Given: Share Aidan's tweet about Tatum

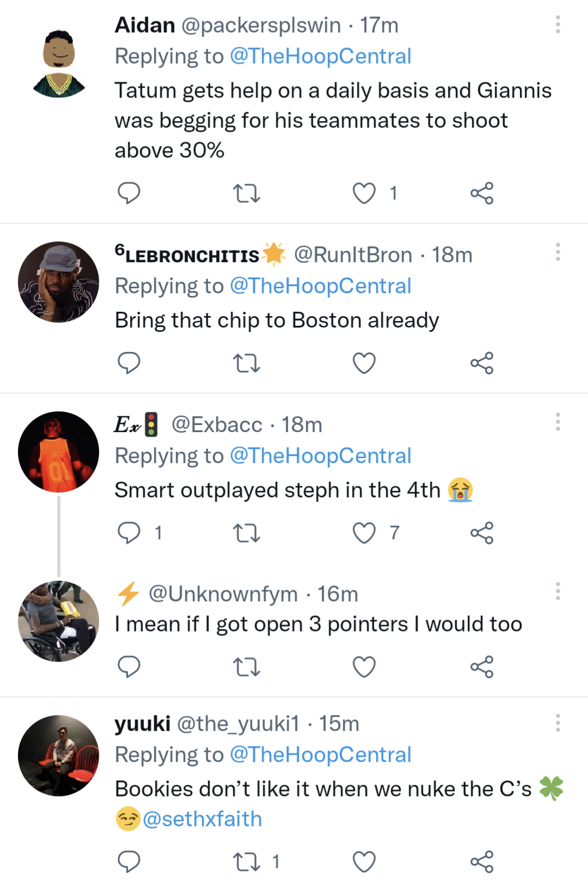Looking at the screenshot, I should coord(482,193).
